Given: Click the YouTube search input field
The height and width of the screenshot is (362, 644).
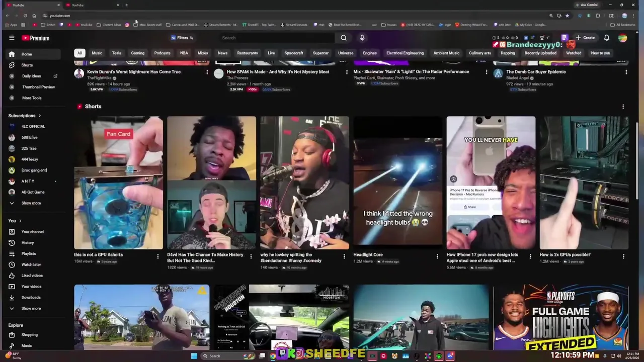Looking at the screenshot, I should pos(277,38).
